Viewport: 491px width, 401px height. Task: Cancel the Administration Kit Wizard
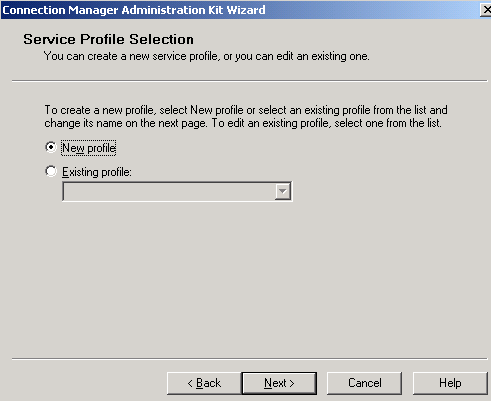364,383
